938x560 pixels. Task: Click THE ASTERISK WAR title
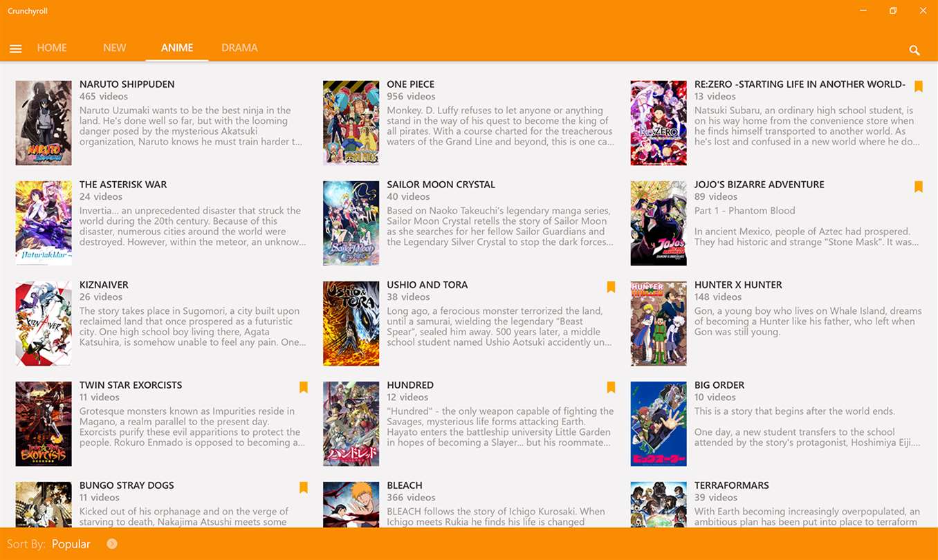pos(123,185)
